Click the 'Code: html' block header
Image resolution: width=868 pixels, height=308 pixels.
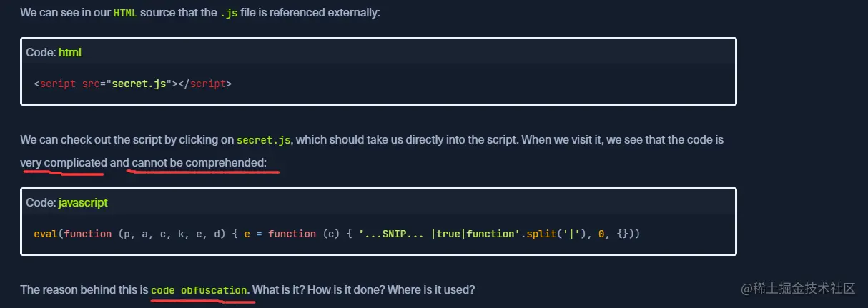(x=378, y=52)
